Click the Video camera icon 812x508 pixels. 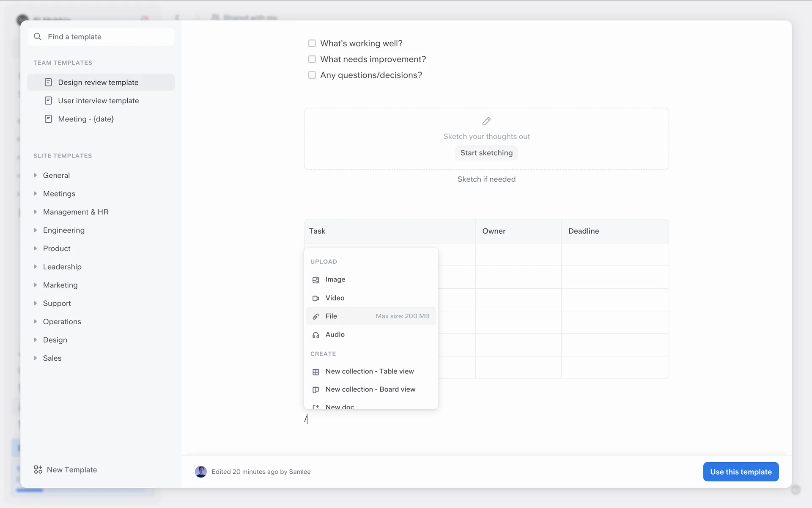315,298
